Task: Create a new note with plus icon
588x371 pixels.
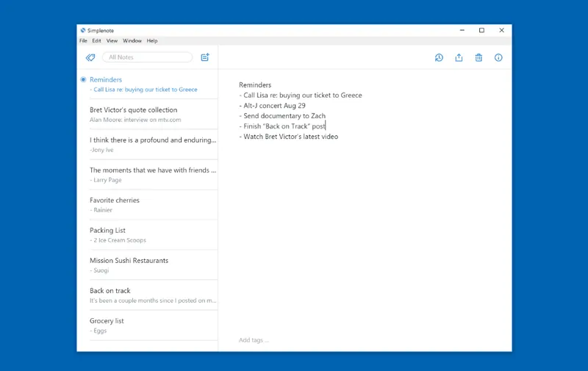Action: [x=205, y=57]
